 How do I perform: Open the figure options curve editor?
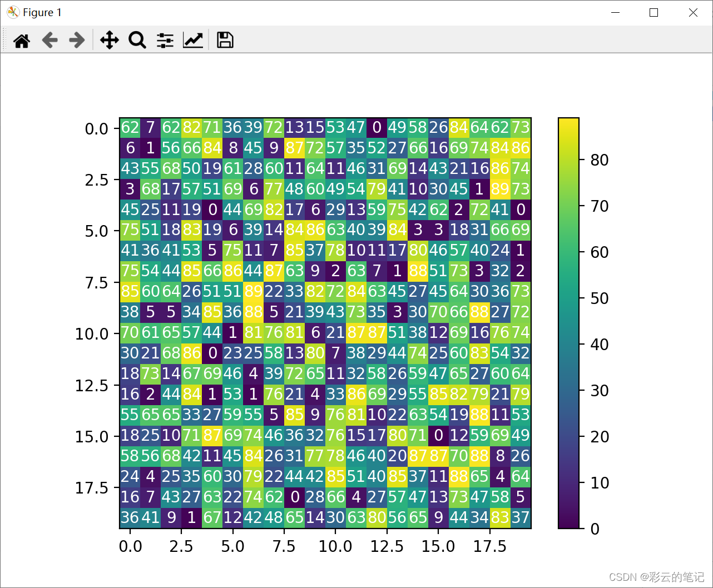pyautogui.click(x=193, y=40)
